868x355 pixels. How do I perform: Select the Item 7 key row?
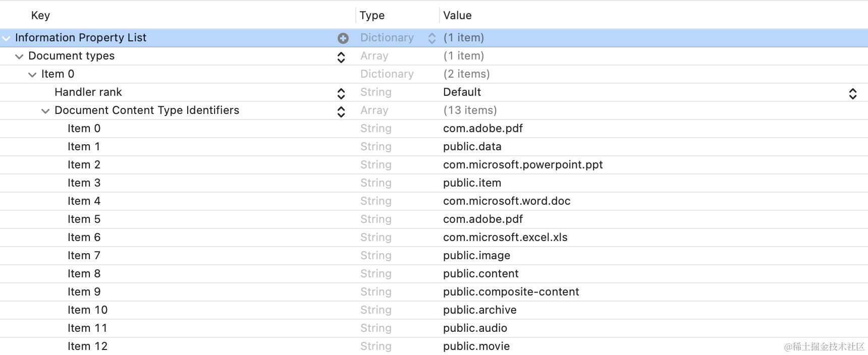pyautogui.click(x=84, y=256)
